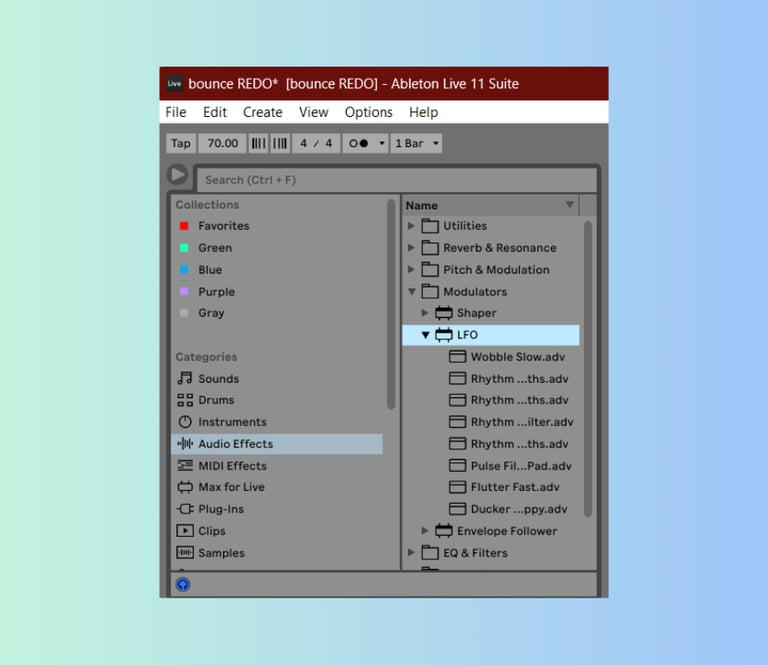Click the Plug-Ins plug icon
Viewport: 768px width, 665px height.
point(185,509)
